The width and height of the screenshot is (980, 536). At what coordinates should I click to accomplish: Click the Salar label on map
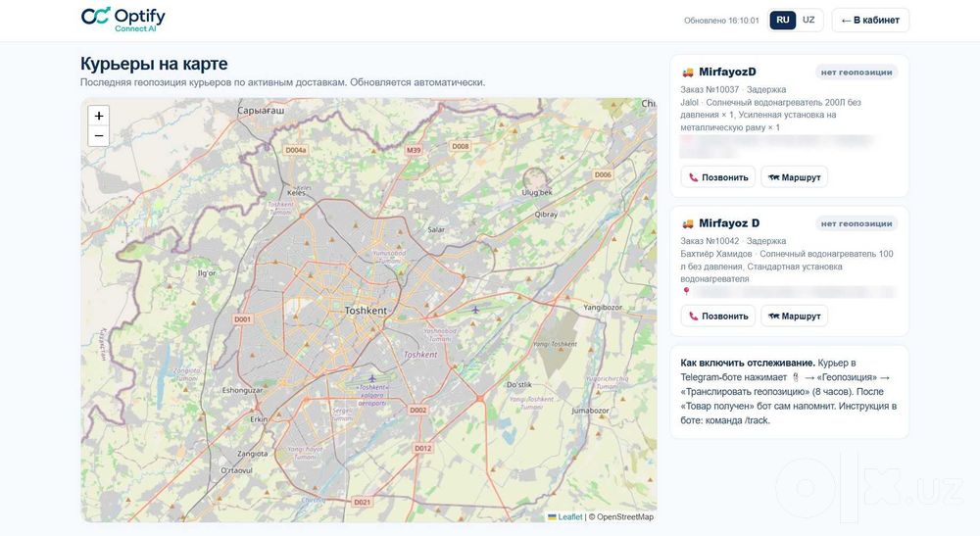[x=436, y=230]
